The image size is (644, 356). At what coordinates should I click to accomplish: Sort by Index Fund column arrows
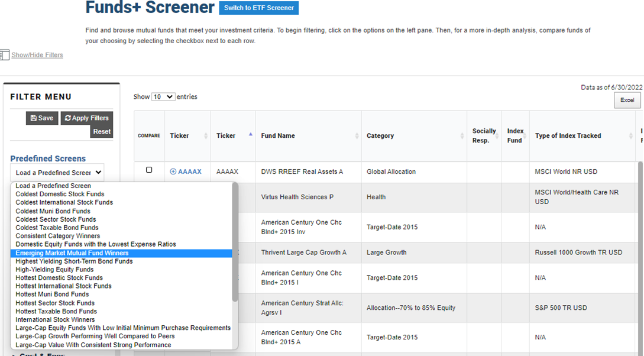[x=524, y=136]
